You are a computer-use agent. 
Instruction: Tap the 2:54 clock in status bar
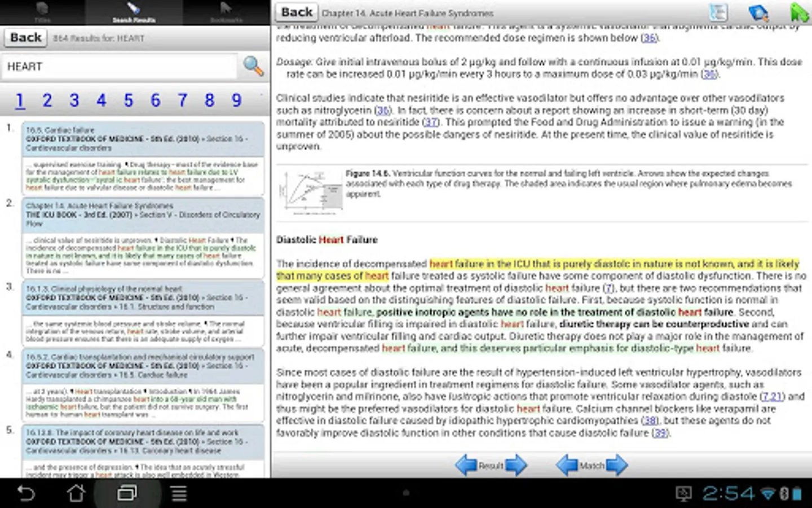[728, 493]
